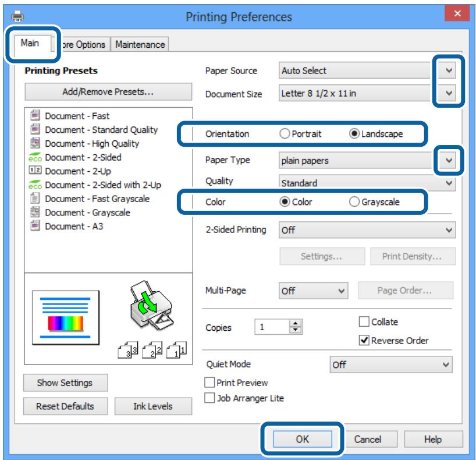The width and height of the screenshot is (476, 460).
Task: Select Document - Fast Grayscale preset
Action: point(97,199)
